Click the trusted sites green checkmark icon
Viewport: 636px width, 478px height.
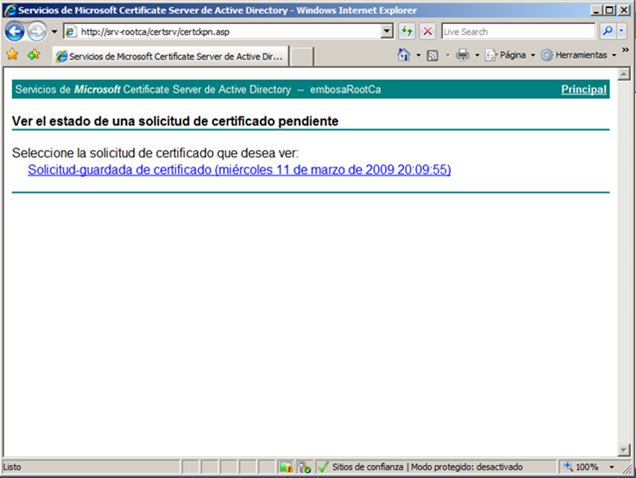coord(323,467)
